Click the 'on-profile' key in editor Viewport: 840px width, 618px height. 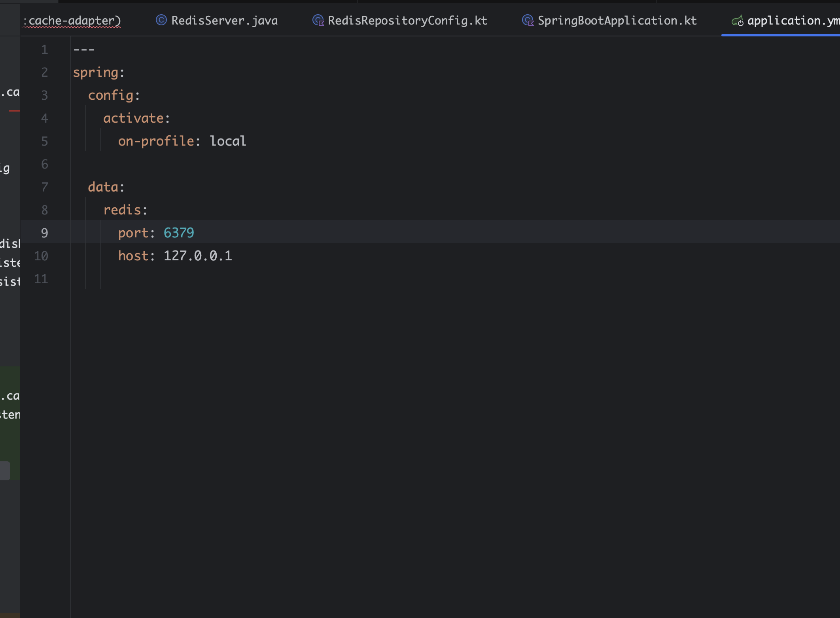coord(156,141)
